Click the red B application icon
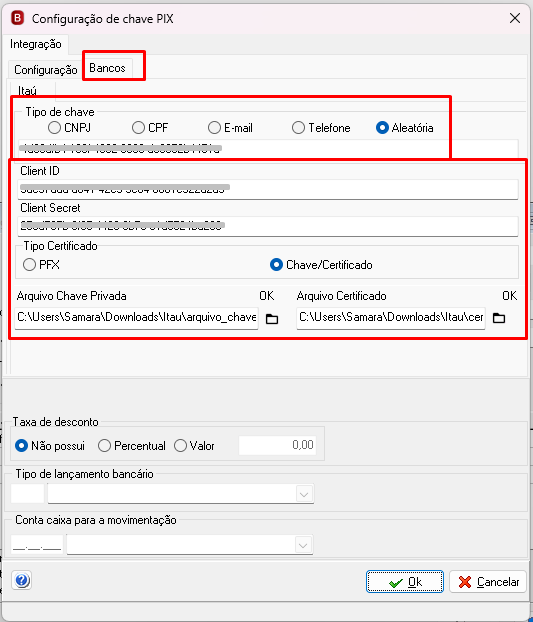This screenshot has height=622, width=533. [x=17, y=18]
